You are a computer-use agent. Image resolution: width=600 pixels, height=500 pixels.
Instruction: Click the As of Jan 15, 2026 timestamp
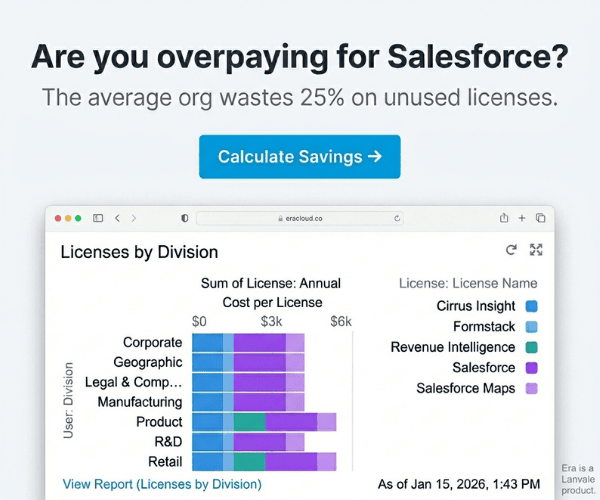(x=459, y=484)
